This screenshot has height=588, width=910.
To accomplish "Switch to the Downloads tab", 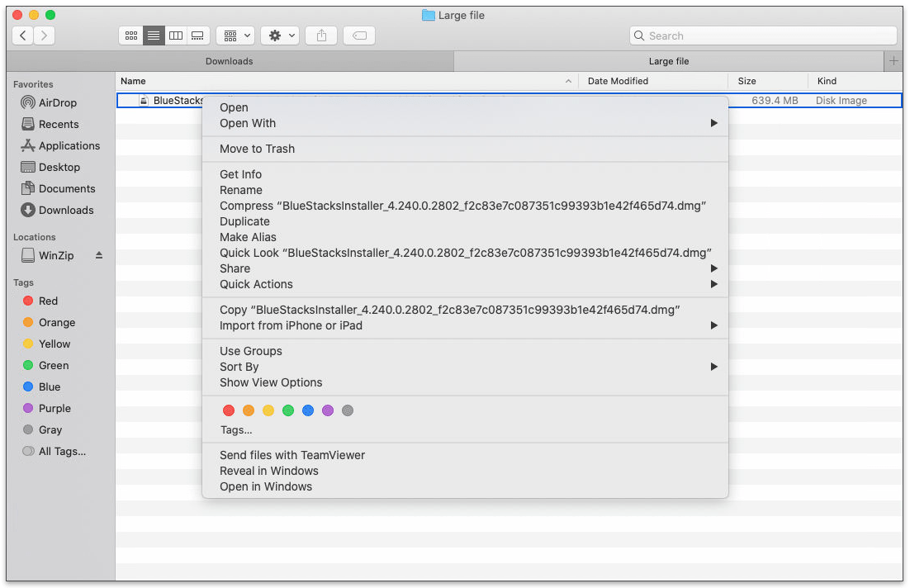I will click(230, 61).
